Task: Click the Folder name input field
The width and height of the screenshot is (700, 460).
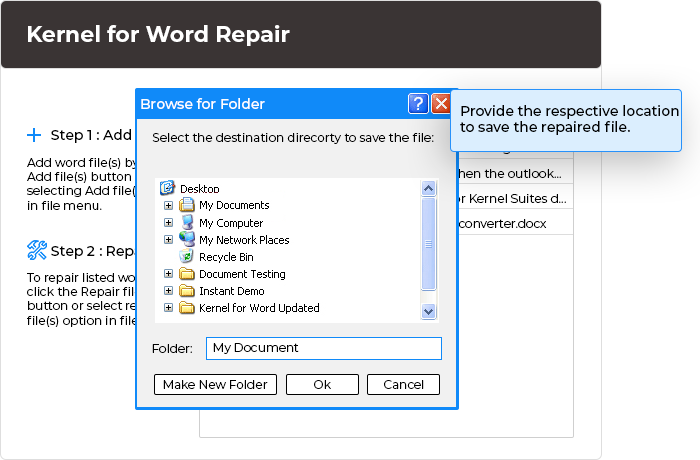Action: point(324,348)
